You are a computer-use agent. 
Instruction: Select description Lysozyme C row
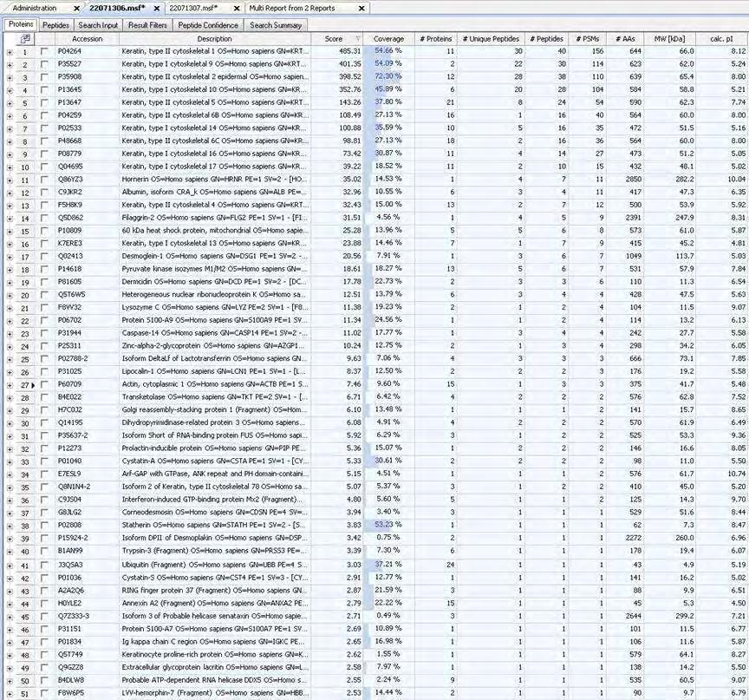214,307
